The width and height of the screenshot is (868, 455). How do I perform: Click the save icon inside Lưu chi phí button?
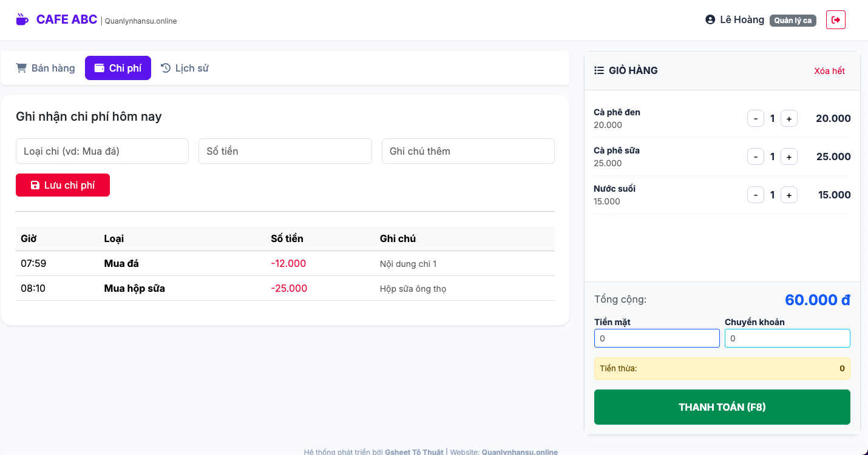[34, 185]
